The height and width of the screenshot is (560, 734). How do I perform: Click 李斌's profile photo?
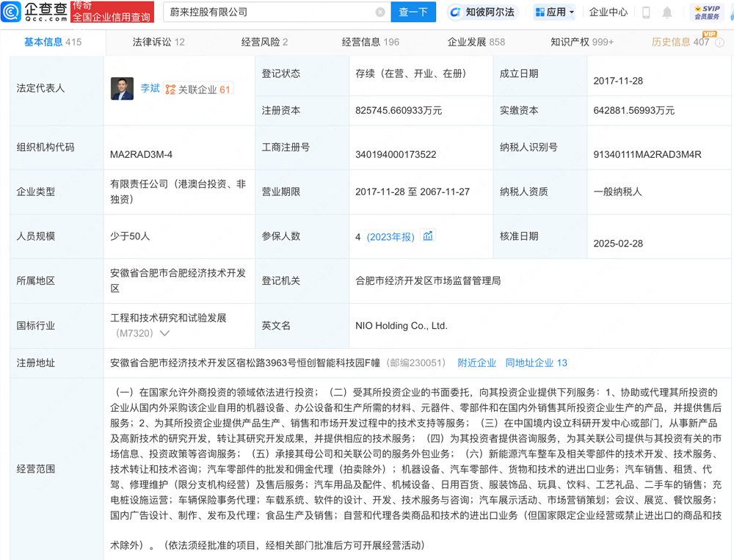pos(122,88)
